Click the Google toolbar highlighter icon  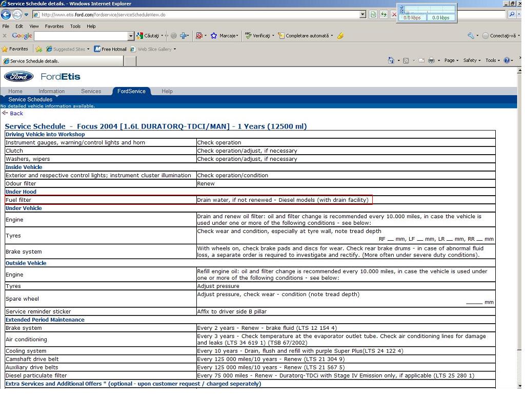click(340, 36)
